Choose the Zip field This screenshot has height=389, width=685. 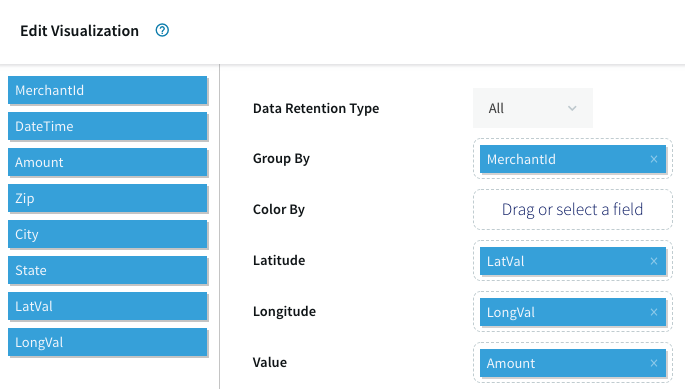pos(107,198)
